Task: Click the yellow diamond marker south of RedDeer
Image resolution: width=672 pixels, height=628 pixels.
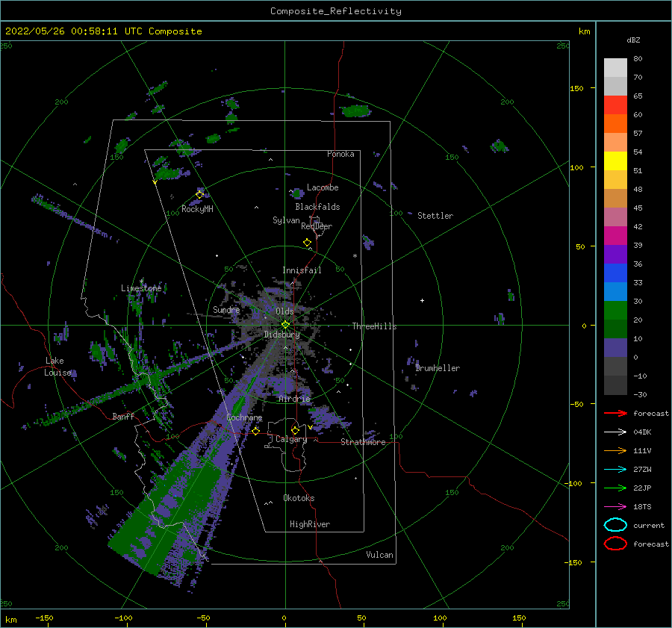Action: pos(308,243)
